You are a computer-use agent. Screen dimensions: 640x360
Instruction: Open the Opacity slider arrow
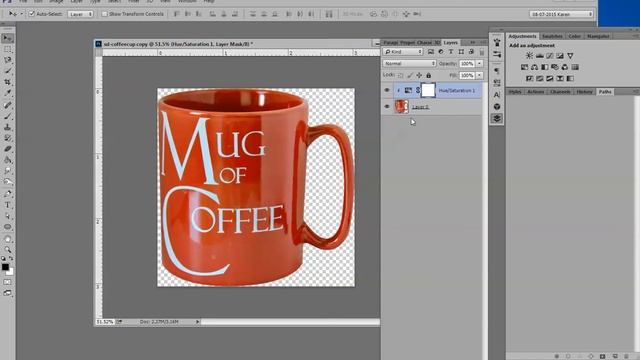[480, 64]
